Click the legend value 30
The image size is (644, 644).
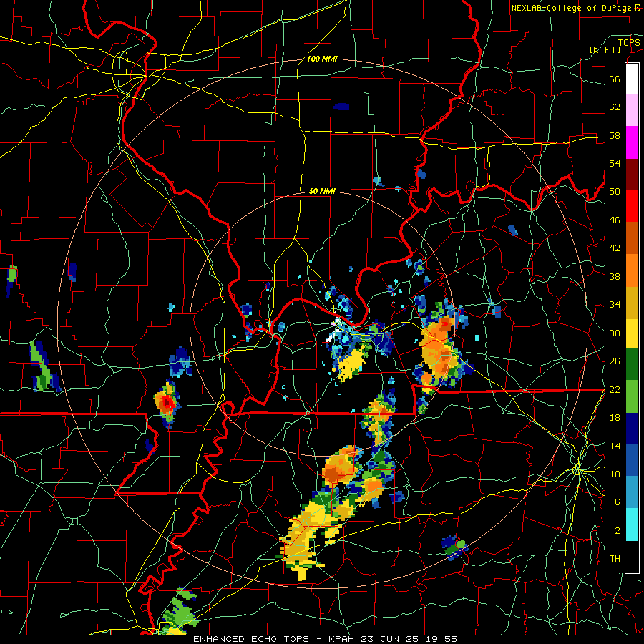click(615, 333)
